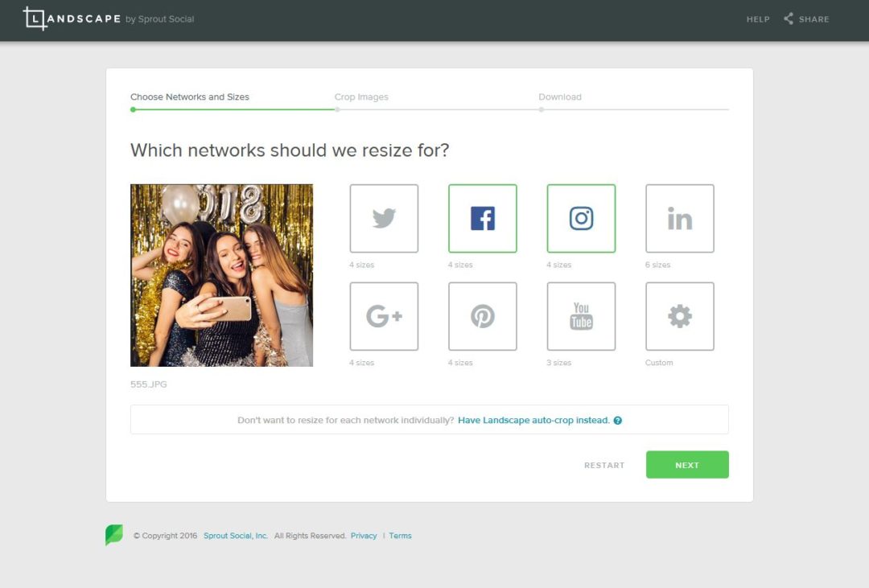Click the 'Which networks should we resize for?' heading
This screenshot has width=869, height=588.
[290, 150]
